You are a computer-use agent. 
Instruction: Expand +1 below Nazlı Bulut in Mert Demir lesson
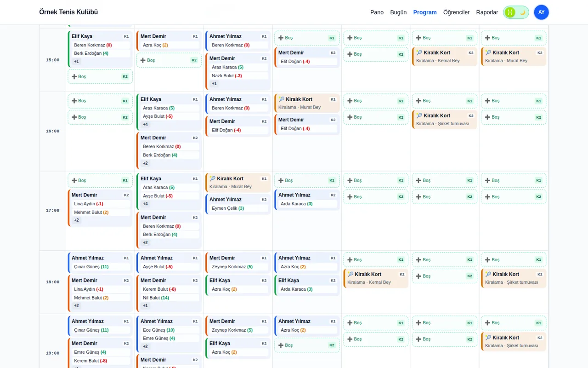pyautogui.click(x=214, y=84)
